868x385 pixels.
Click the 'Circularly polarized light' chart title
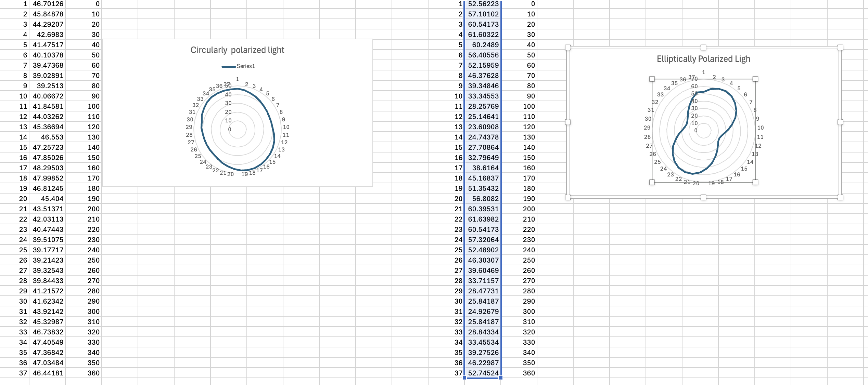coord(237,50)
